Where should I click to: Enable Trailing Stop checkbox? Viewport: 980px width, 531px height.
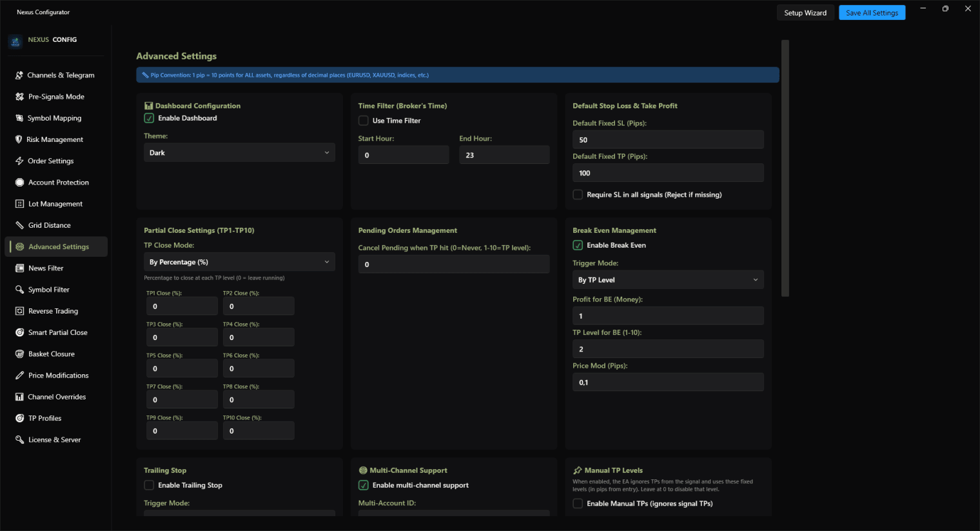pos(149,485)
